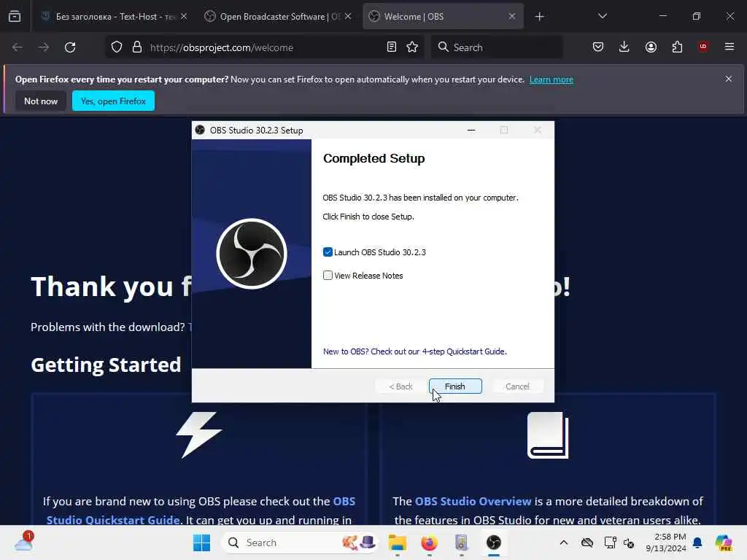
Task: Enable View Release Notes checkbox
Action: [x=328, y=275]
